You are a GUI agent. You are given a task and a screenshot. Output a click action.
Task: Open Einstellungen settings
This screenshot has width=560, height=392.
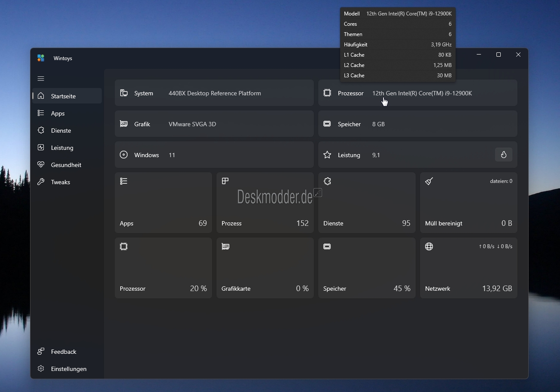click(67, 369)
